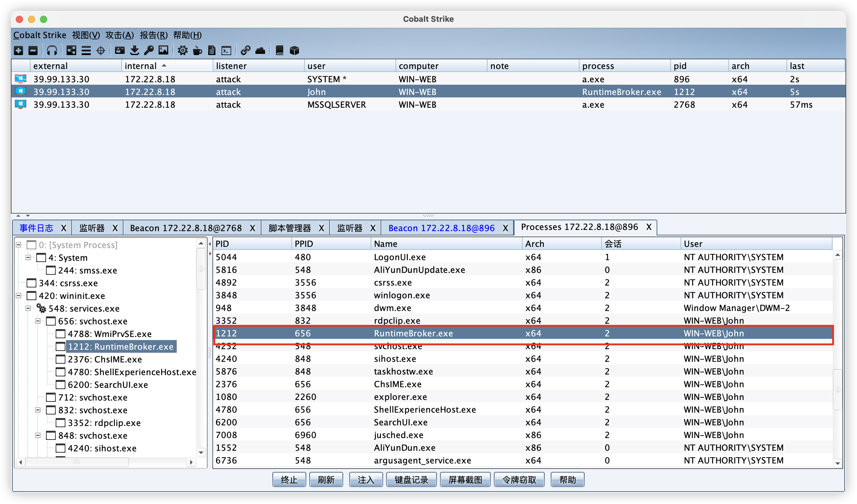Open screenshots picture toolbar icon
This screenshot has height=504, width=857.
click(x=164, y=51)
